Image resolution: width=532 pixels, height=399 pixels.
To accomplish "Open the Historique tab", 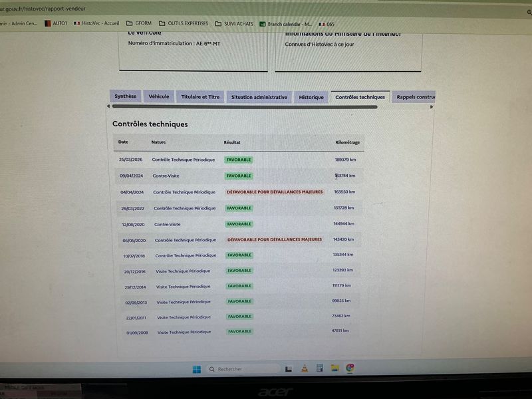I will 311,97.
